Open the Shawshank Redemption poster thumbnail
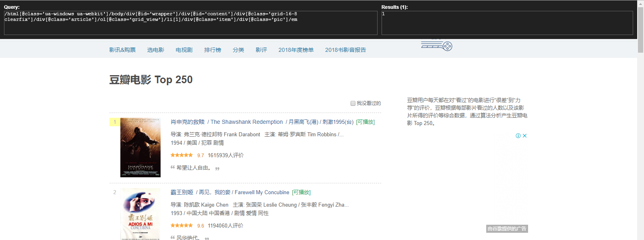The width and height of the screenshot is (644, 240). point(140,148)
